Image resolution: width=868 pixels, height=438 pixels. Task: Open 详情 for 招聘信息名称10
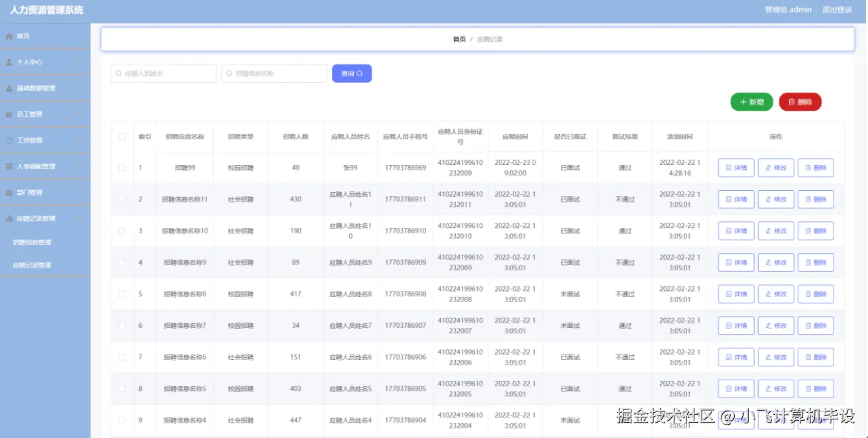click(x=736, y=231)
